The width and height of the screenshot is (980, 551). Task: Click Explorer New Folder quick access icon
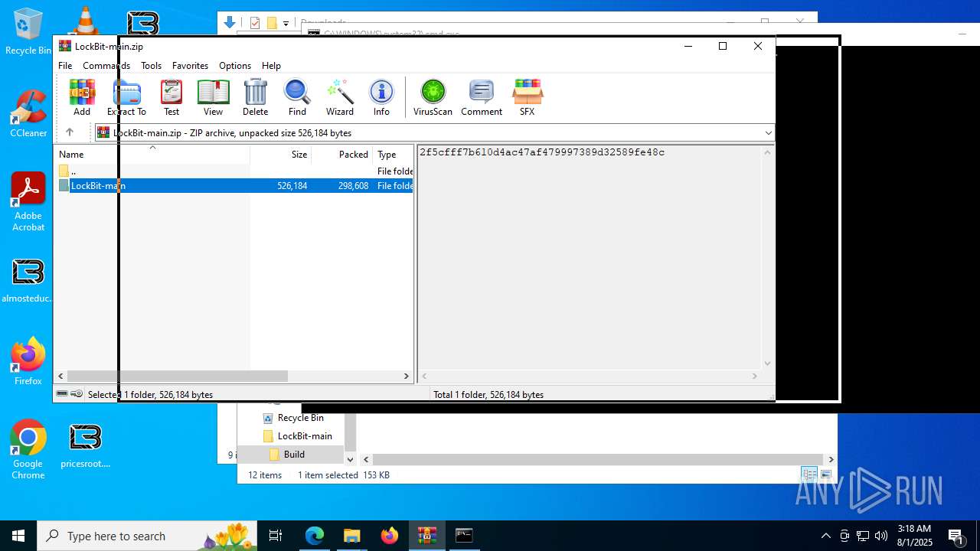(x=271, y=23)
